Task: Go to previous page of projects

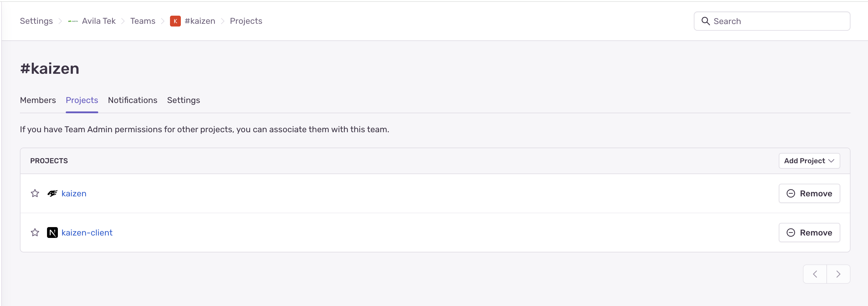Action: click(815, 274)
